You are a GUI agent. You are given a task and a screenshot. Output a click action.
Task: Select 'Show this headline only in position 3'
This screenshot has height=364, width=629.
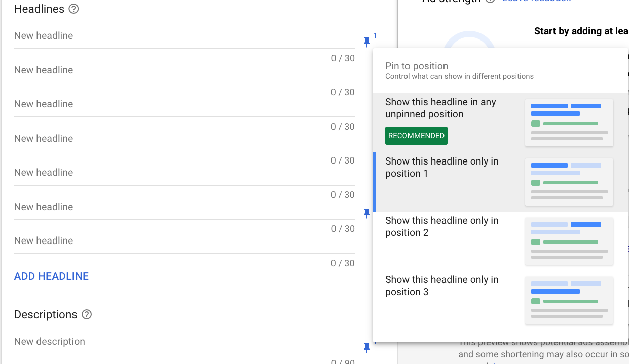point(441,286)
